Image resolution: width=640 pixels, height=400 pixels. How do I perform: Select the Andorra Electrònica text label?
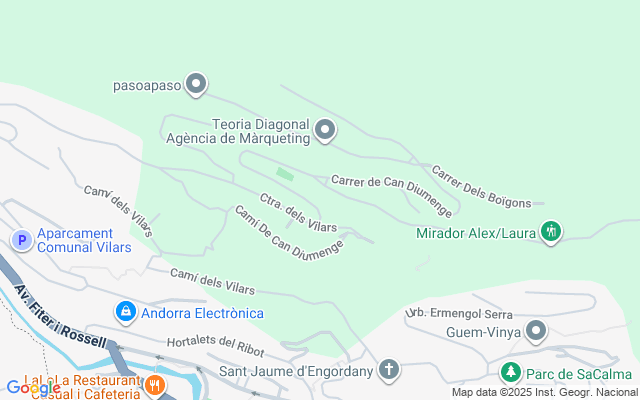point(202,313)
